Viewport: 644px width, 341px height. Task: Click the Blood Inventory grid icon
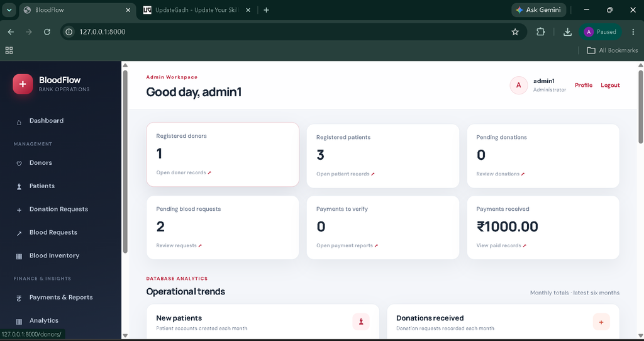[19, 256]
